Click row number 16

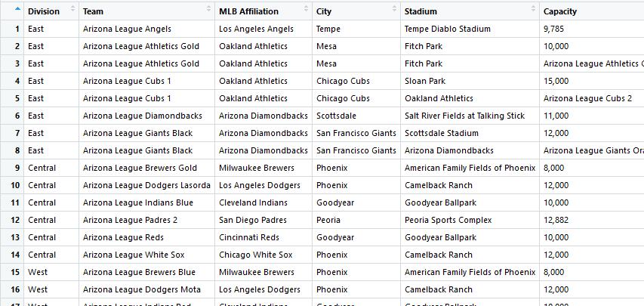(15, 289)
